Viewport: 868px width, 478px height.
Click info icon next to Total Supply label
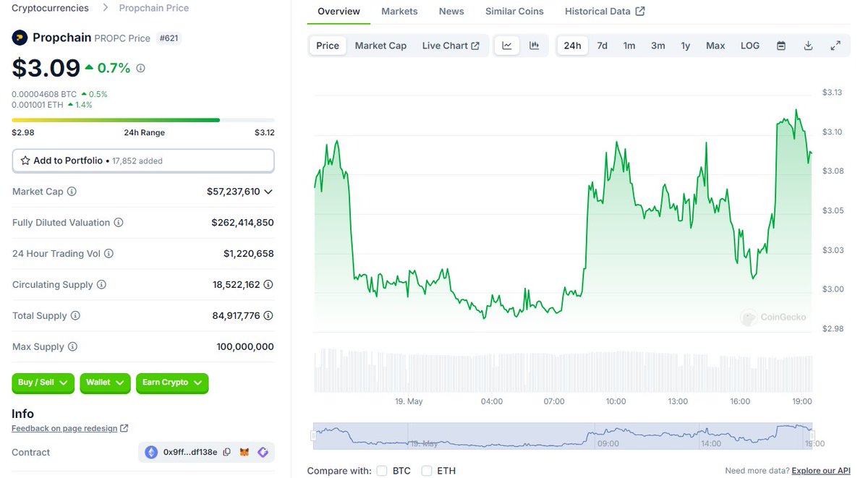point(75,316)
